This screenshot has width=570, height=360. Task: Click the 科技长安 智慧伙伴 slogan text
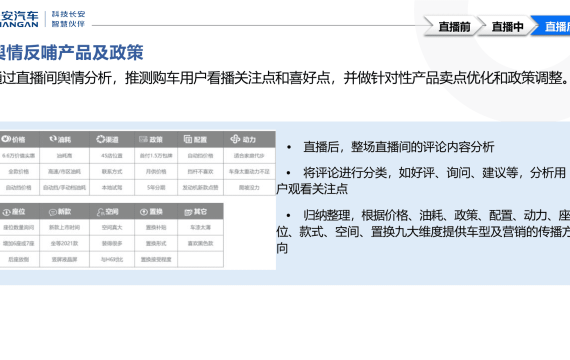(68, 19)
